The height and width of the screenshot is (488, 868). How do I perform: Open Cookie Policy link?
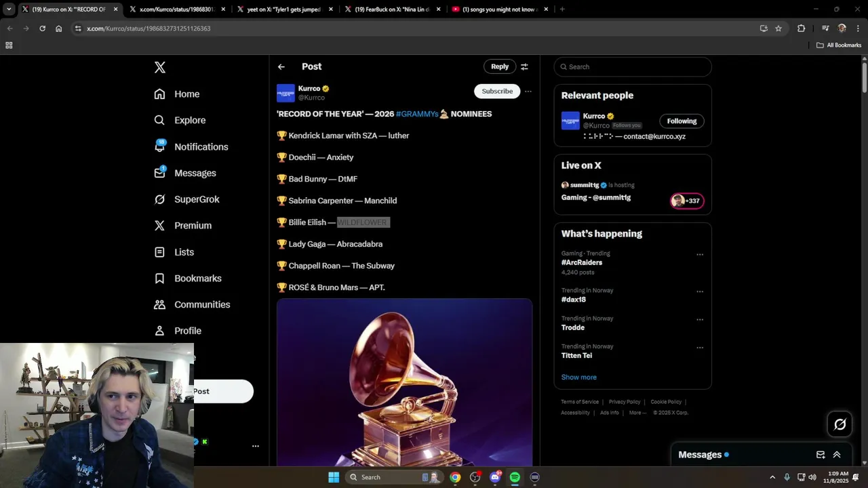[666, 402]
